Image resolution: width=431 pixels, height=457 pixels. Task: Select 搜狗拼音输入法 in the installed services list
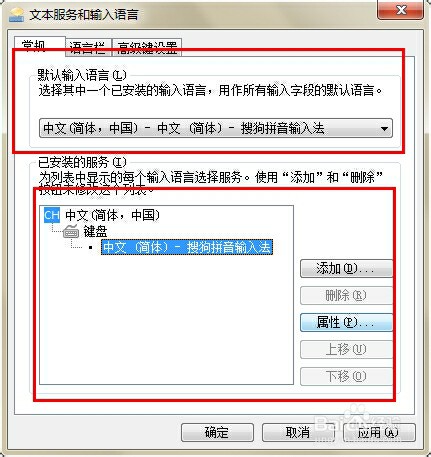point(187,247)
